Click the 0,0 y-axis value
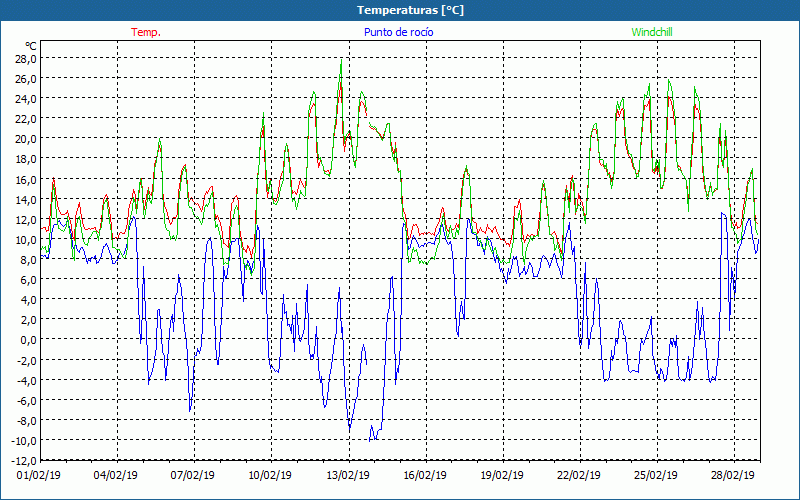 [28, 340]
